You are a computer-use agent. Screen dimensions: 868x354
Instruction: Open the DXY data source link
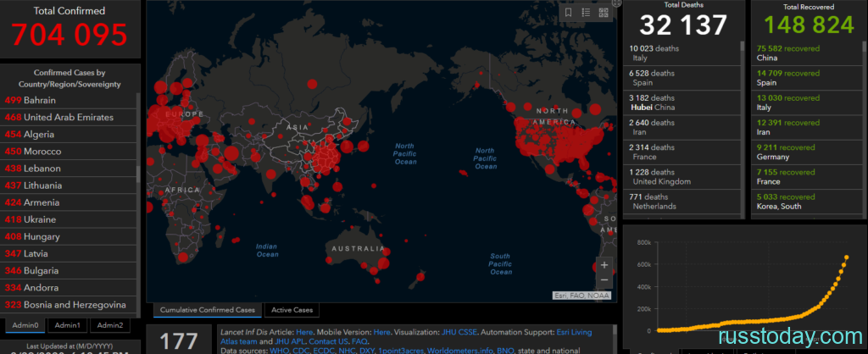[x=367, y=351]
